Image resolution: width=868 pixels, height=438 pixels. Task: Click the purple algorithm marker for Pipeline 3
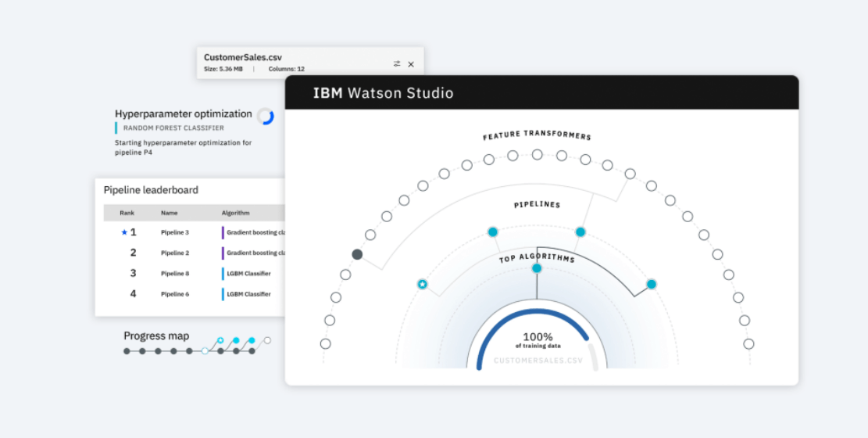[x=223, y=232]
